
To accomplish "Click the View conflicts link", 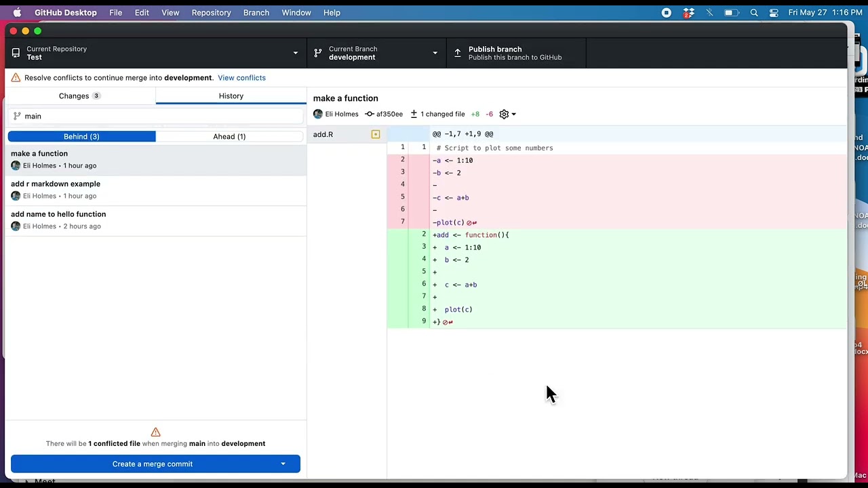I will point(241,77).
